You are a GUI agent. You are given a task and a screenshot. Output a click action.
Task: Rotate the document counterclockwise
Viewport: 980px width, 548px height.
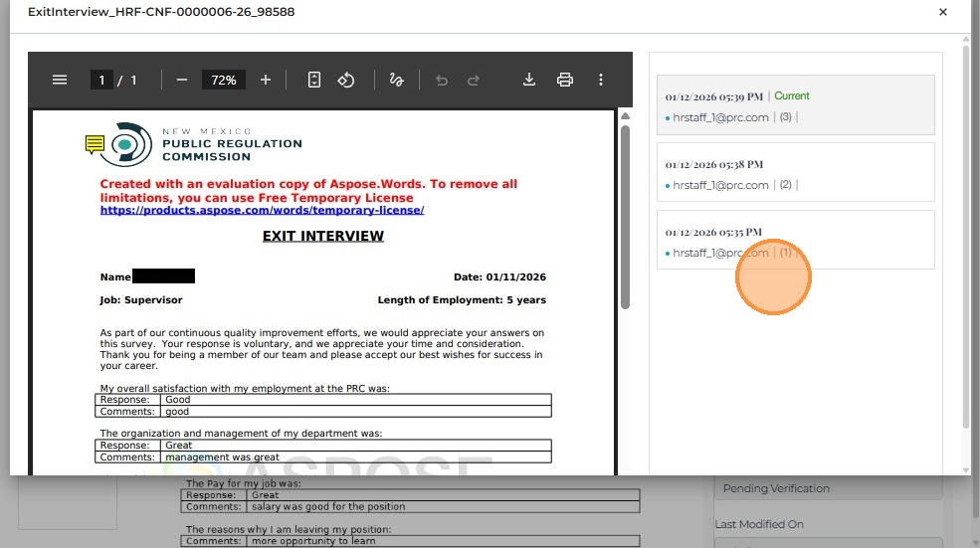coord(346,80)
